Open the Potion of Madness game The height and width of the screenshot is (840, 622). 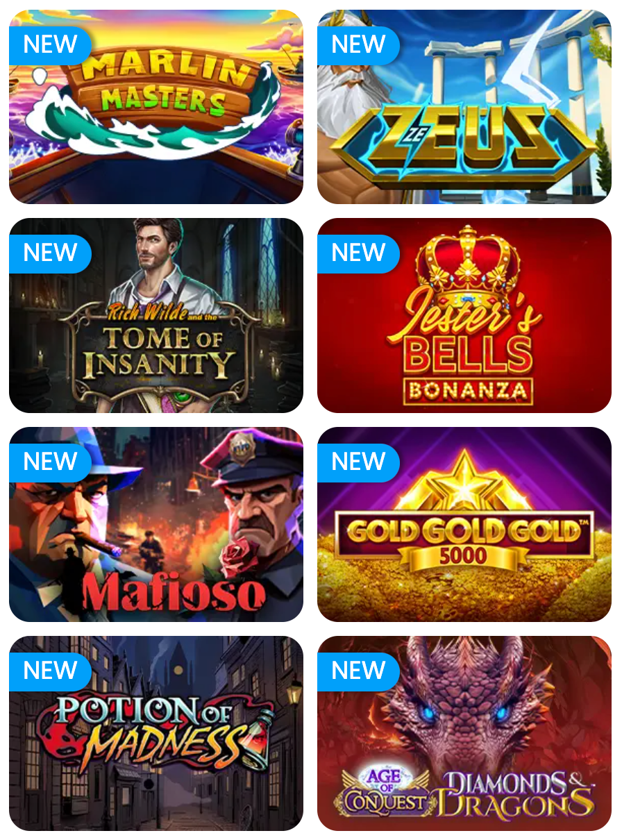(x=156, y=733)
